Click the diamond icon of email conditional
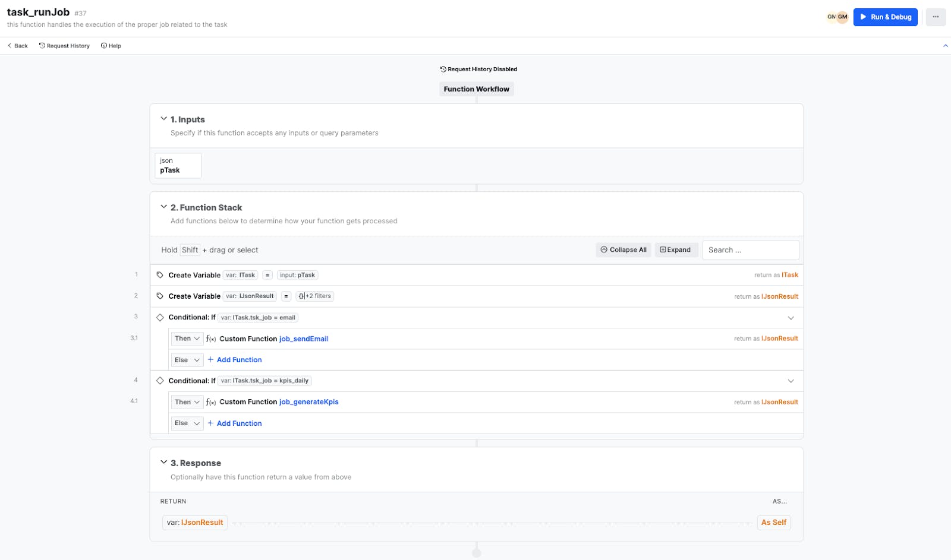Screen dimensions: 951x560 [x=160, y=318]
